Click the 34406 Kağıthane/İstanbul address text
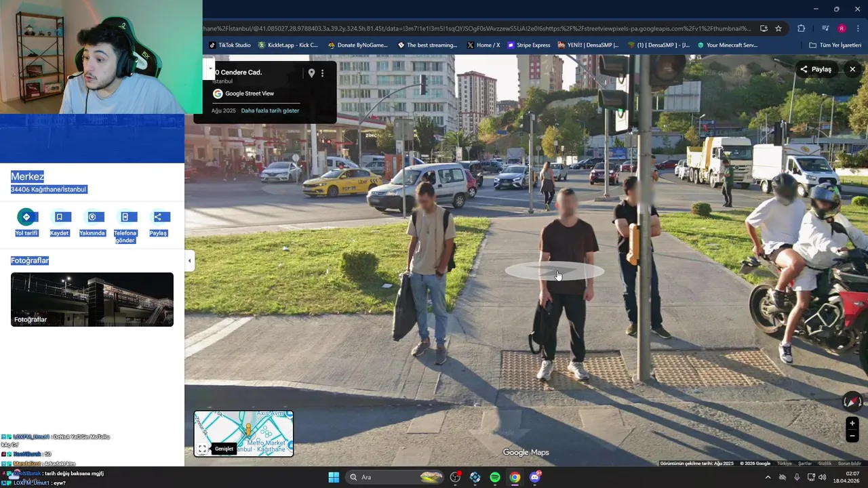The height and width of the screenshot is (488, 868). tap(48, 190)
